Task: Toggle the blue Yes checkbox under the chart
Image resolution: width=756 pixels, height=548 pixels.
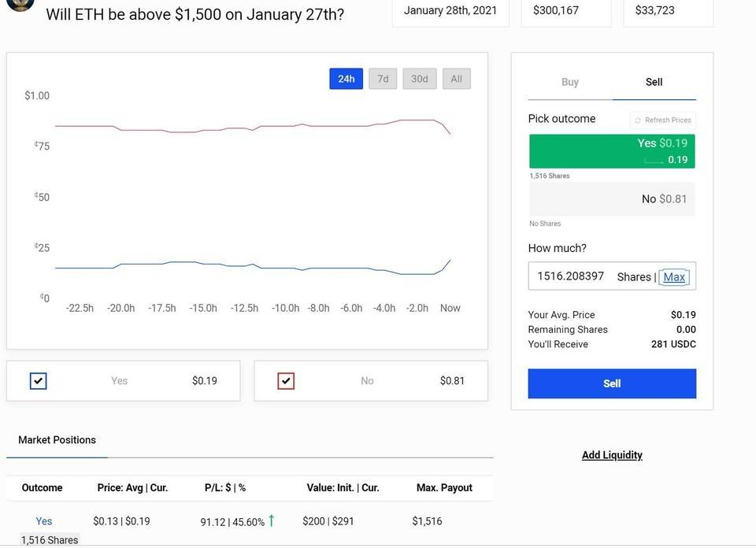Action: (39, 381)
